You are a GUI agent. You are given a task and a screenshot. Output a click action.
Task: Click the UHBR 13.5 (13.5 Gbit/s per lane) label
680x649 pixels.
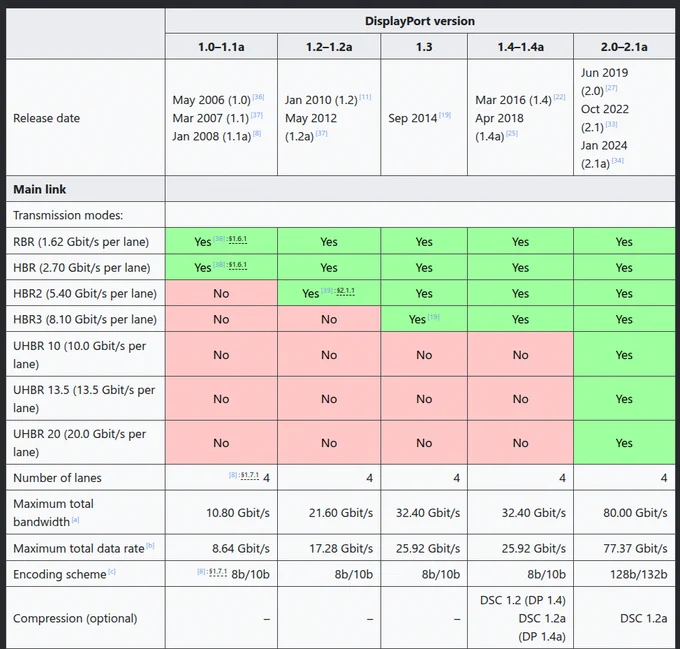pyautogui.click(x=84, y=399)
